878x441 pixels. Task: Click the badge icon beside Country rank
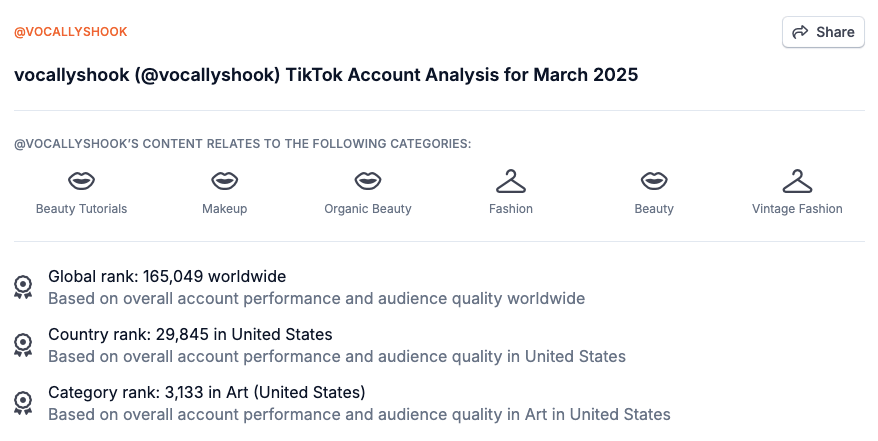[x=23, y=345]
